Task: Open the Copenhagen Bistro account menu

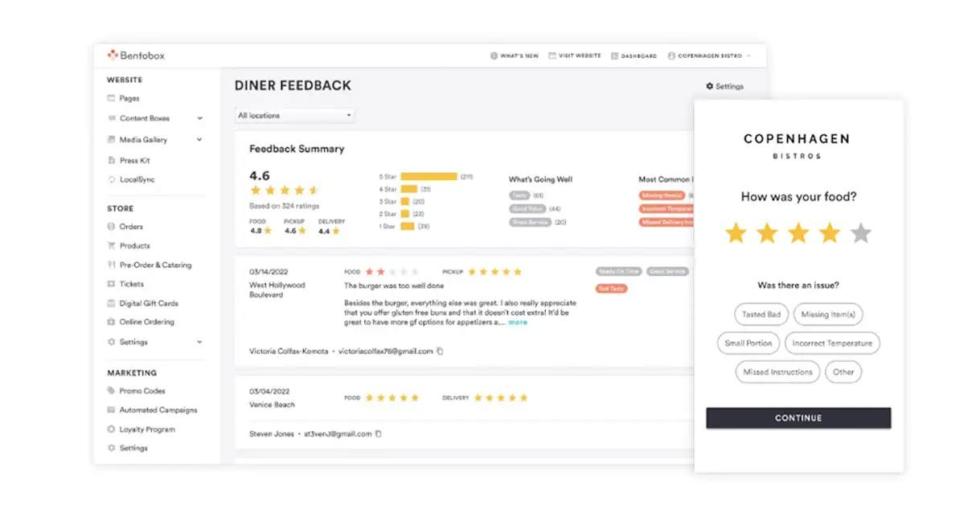Action: (x=709, y=56)
